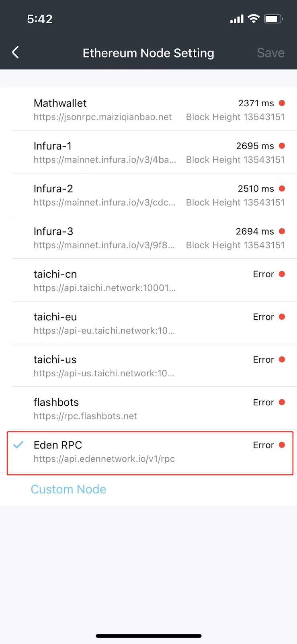This screenshot has height=644, width=297.
Task: Select the Infura-1 node
Action: (53, 146)
